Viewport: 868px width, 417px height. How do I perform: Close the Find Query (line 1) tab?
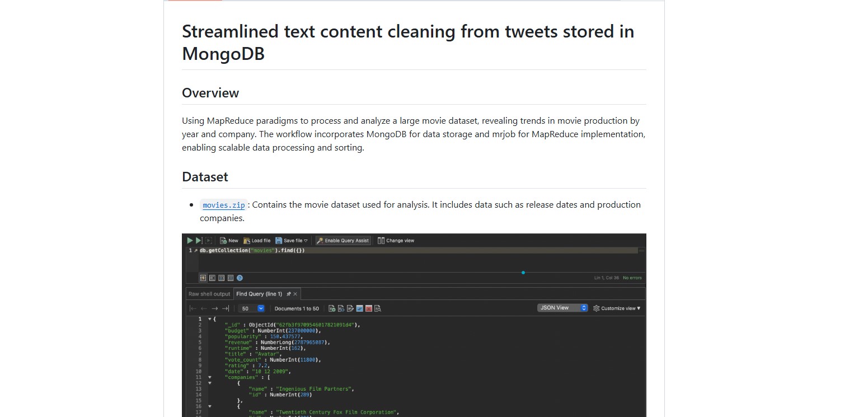pyautogui.click(x=295, y=294)
